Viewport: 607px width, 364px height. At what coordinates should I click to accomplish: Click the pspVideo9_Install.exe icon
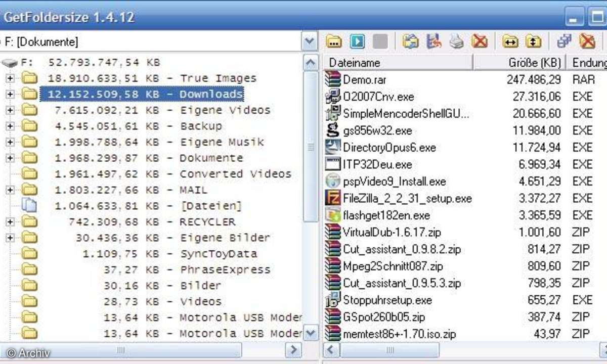333,181
